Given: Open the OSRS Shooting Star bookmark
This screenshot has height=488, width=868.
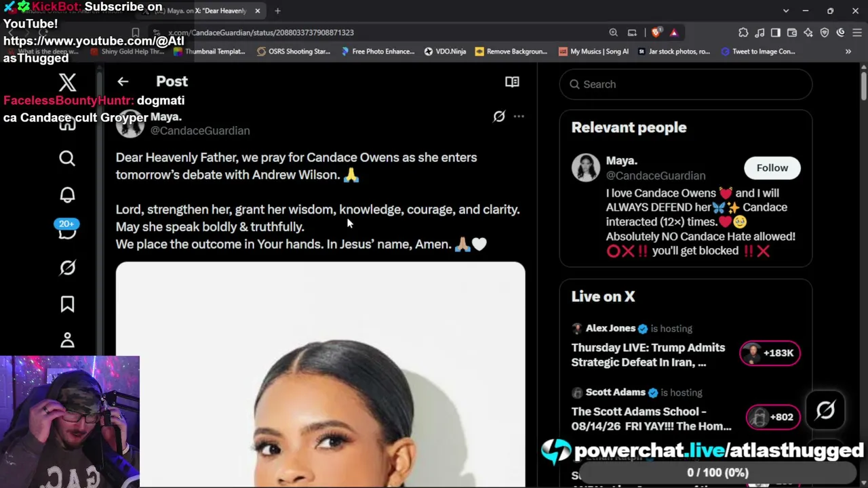Looking at the screenshot, I should (294, 52).
